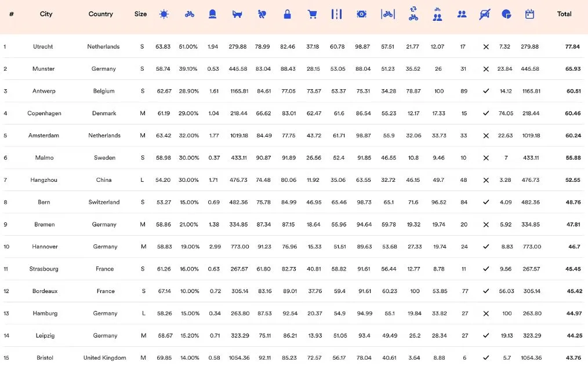Viewport: 588px width, 366px height.
Task: Sort by the Total column header
Action: click(564, 14)
